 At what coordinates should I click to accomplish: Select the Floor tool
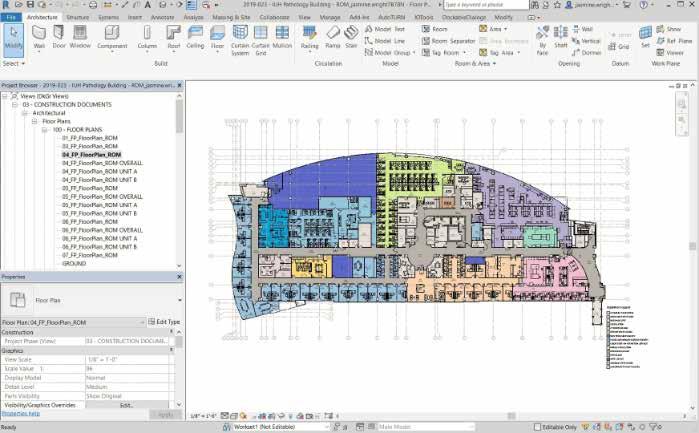[x=217, y=38]
